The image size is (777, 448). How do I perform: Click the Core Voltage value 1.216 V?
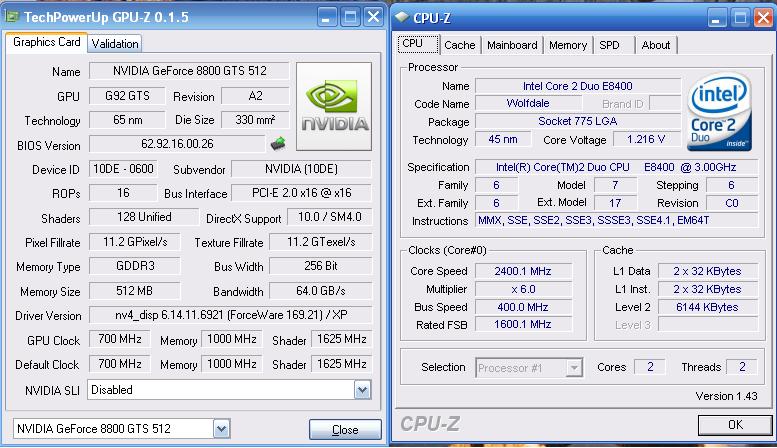(x=646, y=139)
